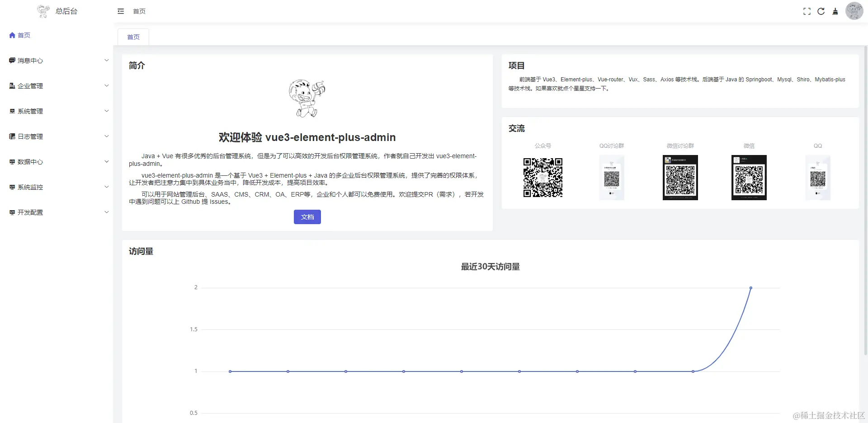This screenshot has width=868, height=423.
Task: Expand the 消息中心 menu chevron
Action: pyautogui.click(x=107, y=60)
